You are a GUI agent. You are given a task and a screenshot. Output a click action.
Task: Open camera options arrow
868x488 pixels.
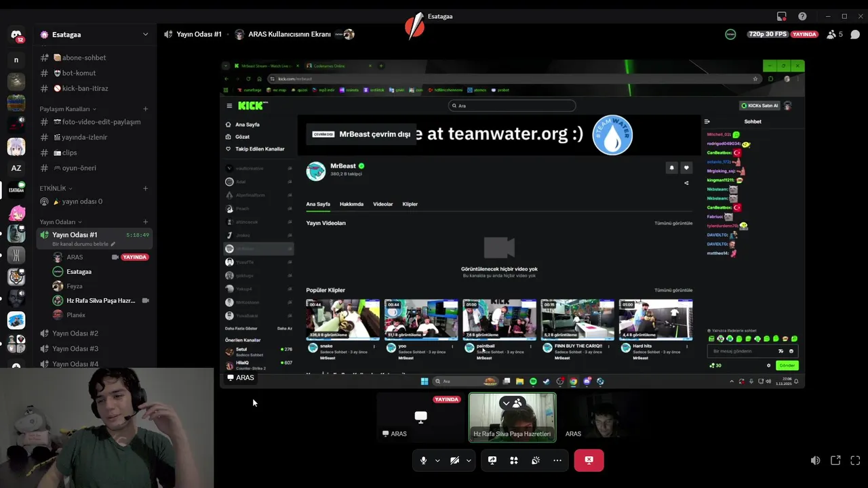point(469,460)
